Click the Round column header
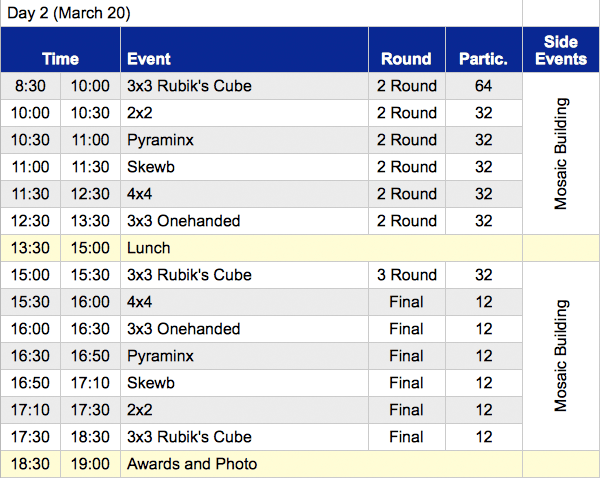600x478 pixels. 406,59
